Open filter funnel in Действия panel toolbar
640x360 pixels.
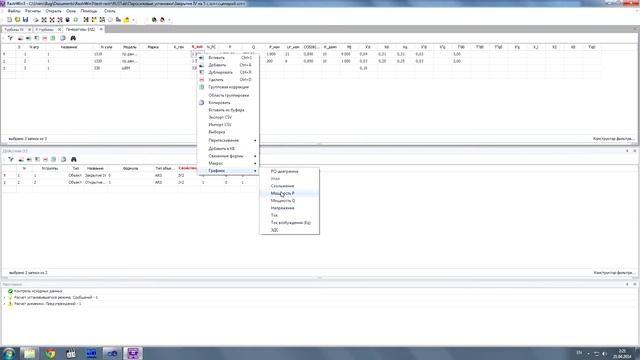pyautogui.click(x=11, y=159)
